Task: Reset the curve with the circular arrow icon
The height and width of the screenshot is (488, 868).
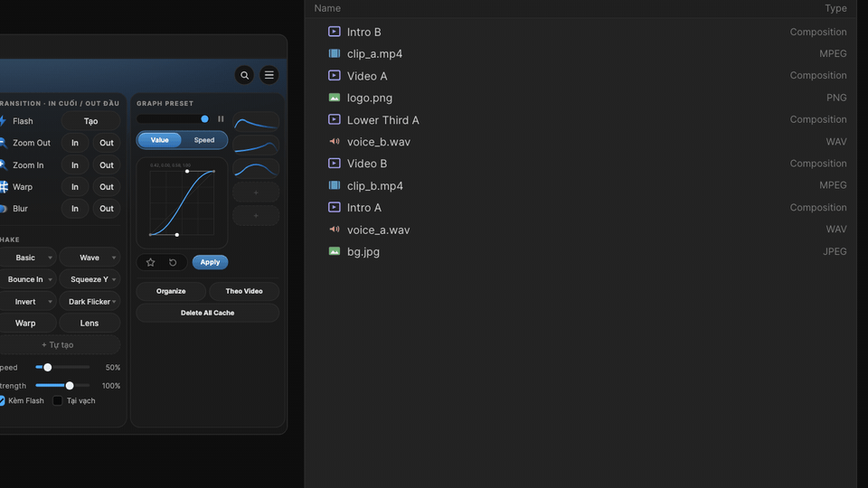Action: click(173, 262)
